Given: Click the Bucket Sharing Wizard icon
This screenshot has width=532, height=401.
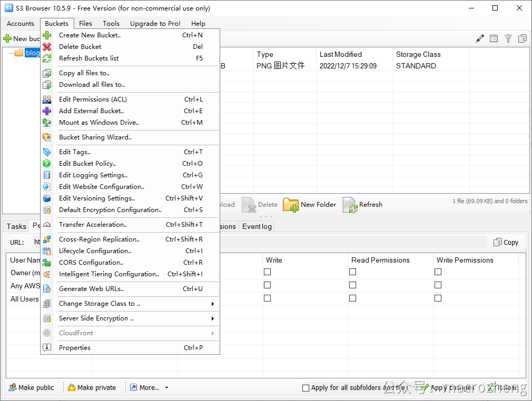Looking at the screenshot, I should (47, 137).
